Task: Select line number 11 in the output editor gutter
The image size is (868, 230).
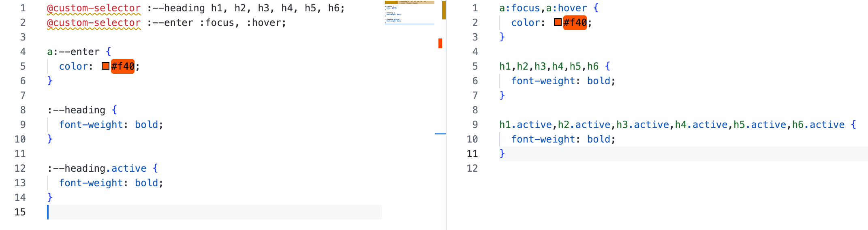Action: pyautogui.click(x=472, y=153)
